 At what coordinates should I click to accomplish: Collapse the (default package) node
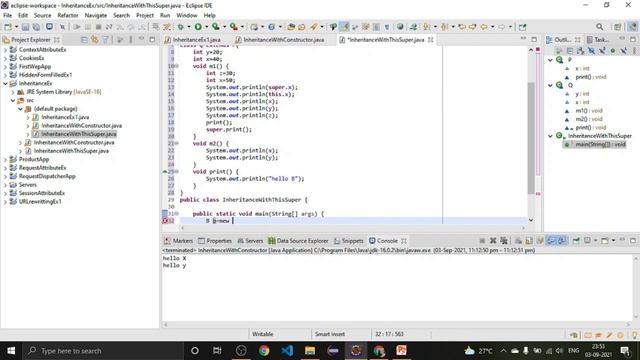20,109
